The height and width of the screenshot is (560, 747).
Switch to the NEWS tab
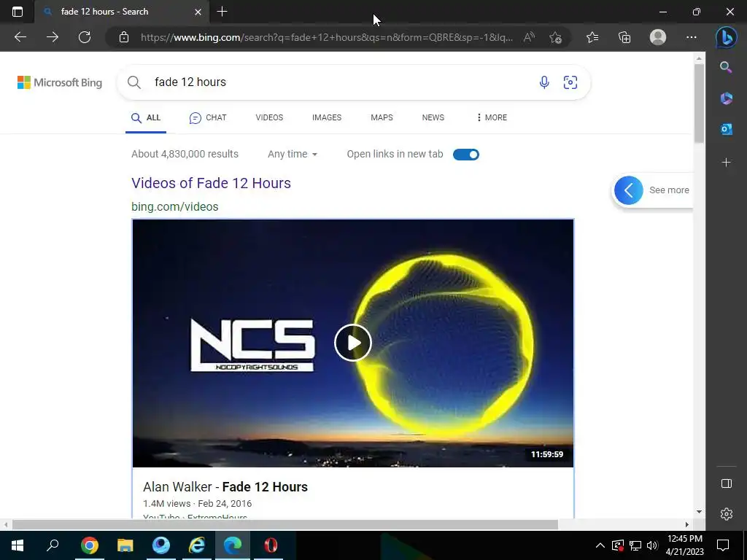pos(433,117)
